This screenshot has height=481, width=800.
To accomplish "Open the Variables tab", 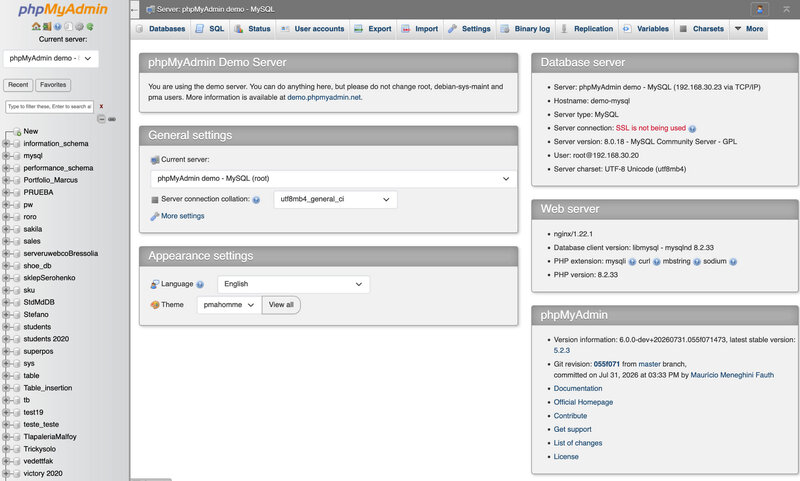I will [x=646, y=29].
